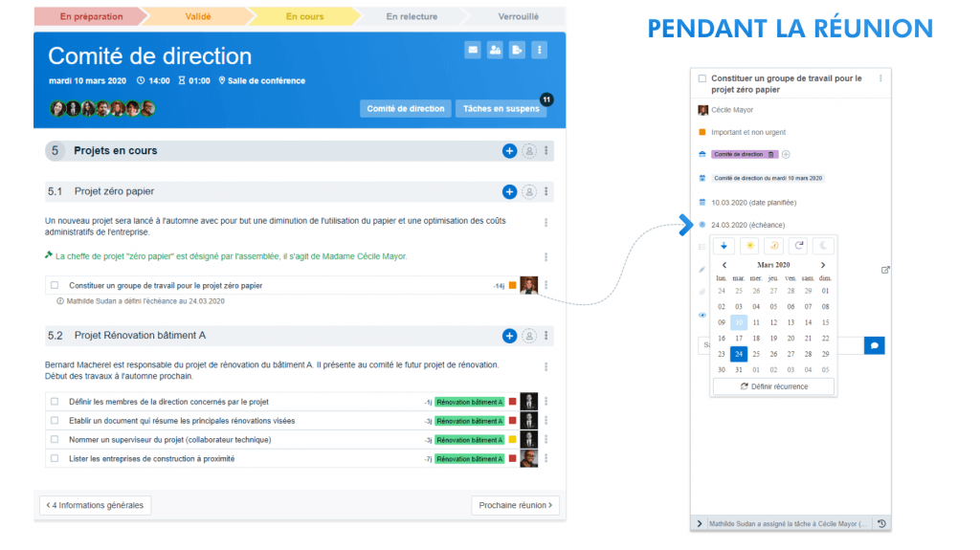The image size is (980, 550).
Task: Click assignee name 'Cécile Mayor' in panel
Action: 732,110
